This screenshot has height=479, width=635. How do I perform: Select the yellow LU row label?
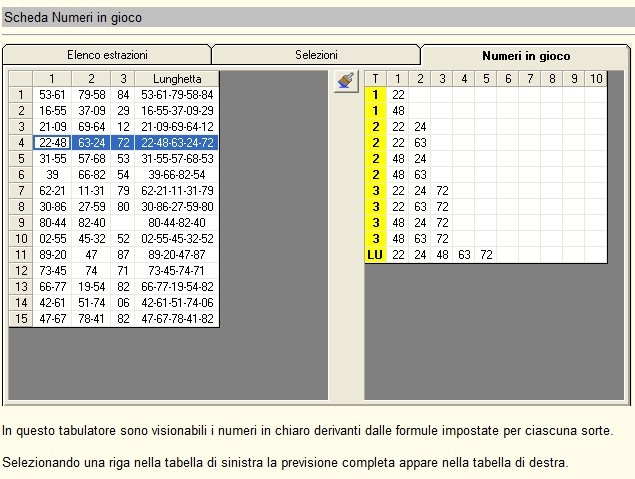tap(375, 255)
